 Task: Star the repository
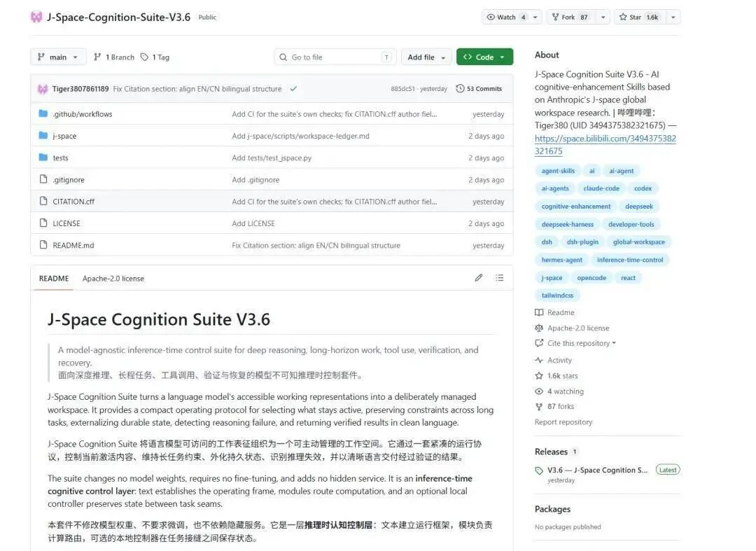pyautogui.click(x=640, y=17)
